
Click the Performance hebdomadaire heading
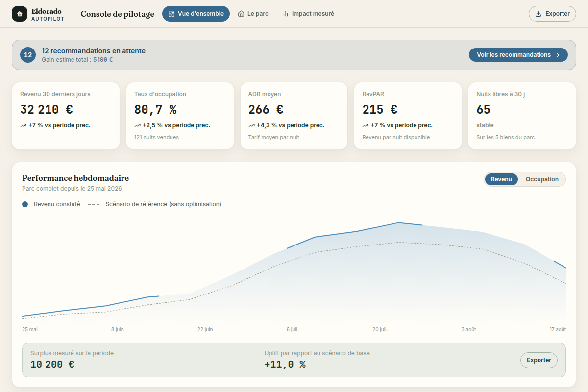pos(75,178)
